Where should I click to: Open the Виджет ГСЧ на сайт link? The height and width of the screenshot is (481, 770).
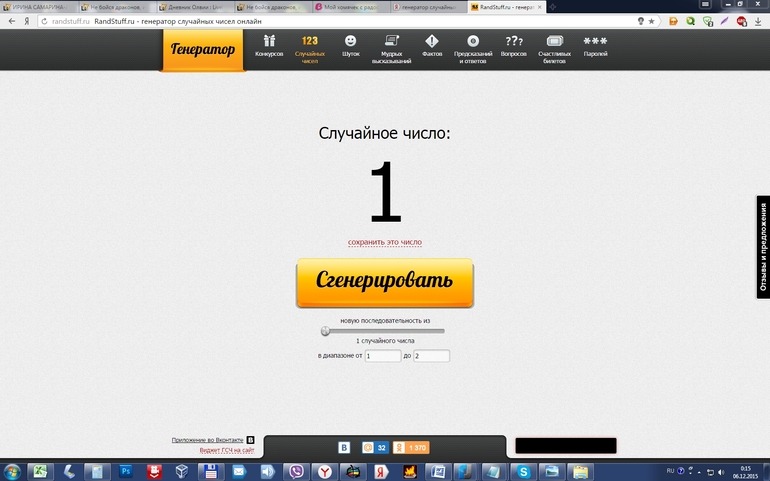coord(227,451)
